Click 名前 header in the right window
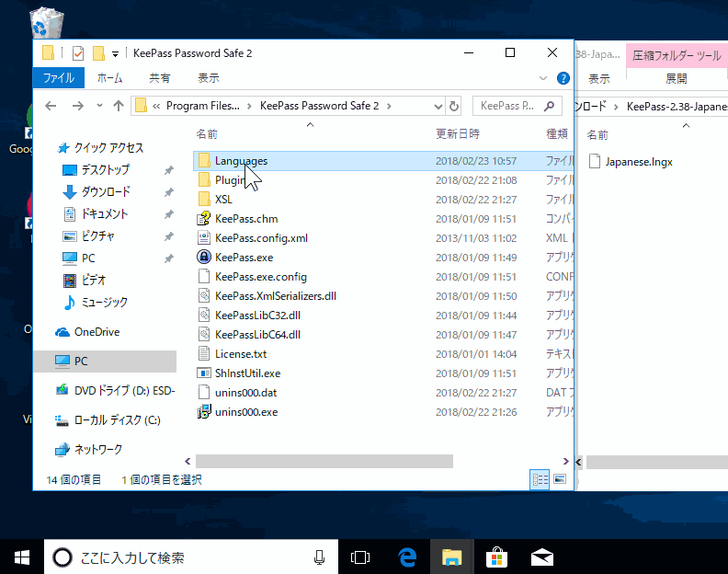Image resolution: width=728 pixels, height=574 pixels. click(597, 135)
